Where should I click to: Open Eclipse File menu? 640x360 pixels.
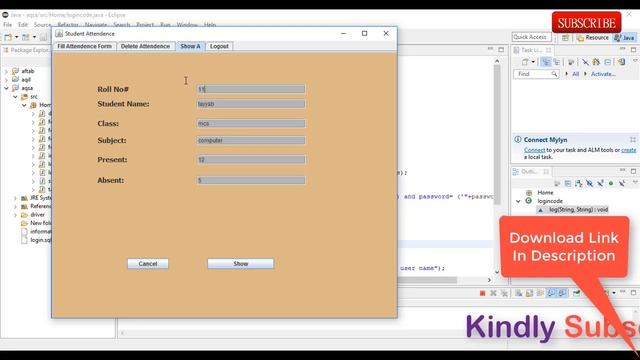7,25
